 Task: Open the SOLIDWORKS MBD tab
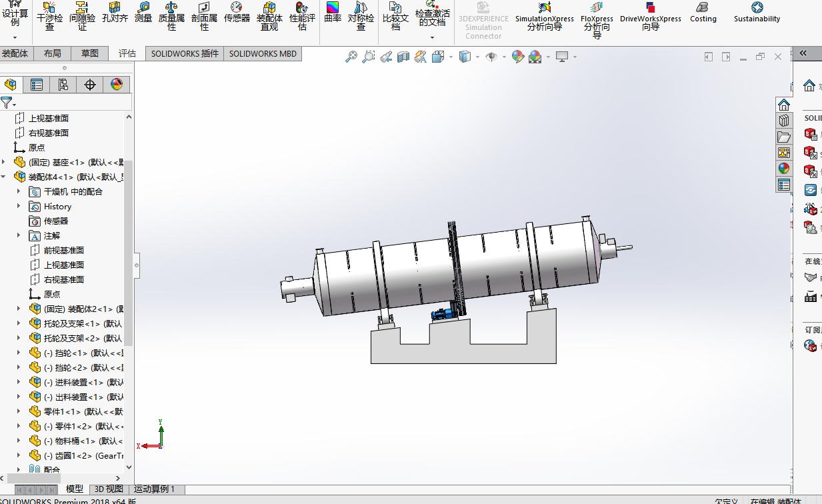[x=263, y=53]
